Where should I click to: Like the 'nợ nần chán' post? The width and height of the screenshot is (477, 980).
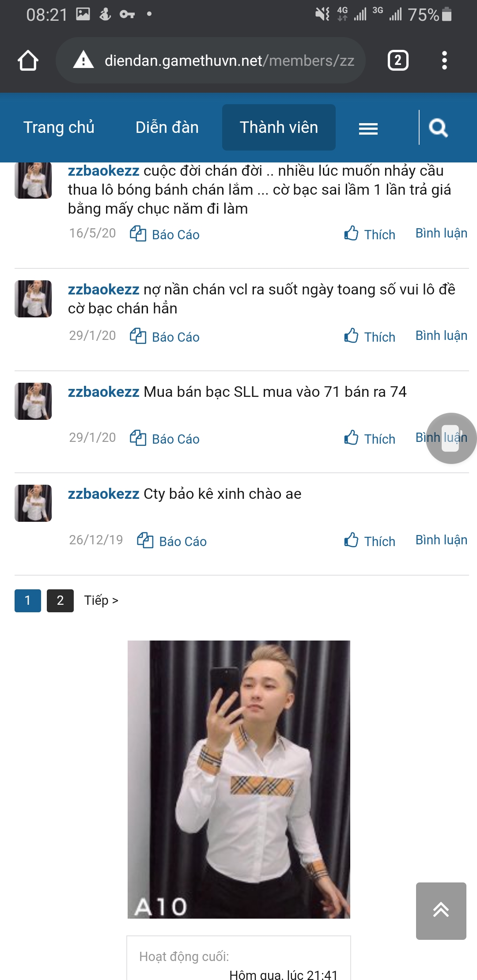pos(370,336)
